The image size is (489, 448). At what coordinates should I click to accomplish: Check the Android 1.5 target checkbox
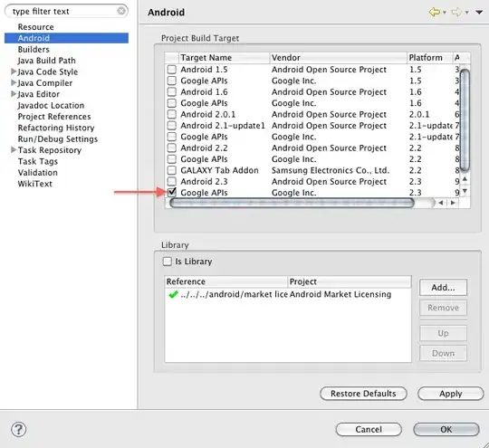point(171,69)
